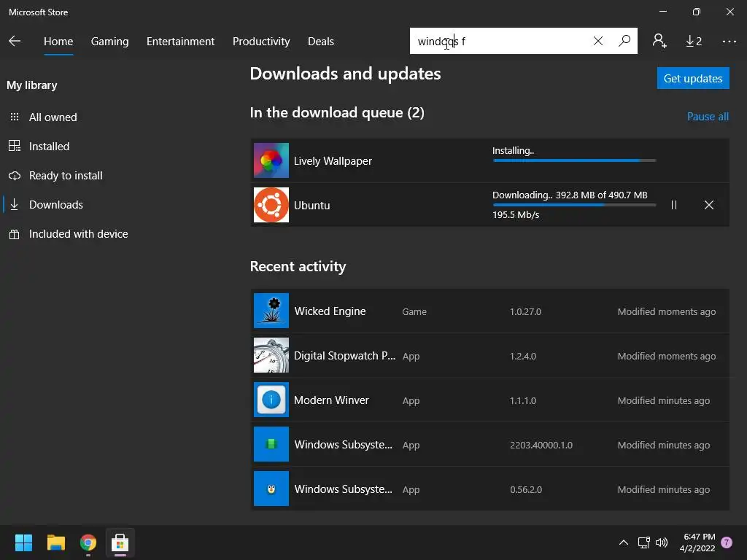Screen dimensions: 747x560
Task: Open the Entertainment tab
Action: coord(181,42)
